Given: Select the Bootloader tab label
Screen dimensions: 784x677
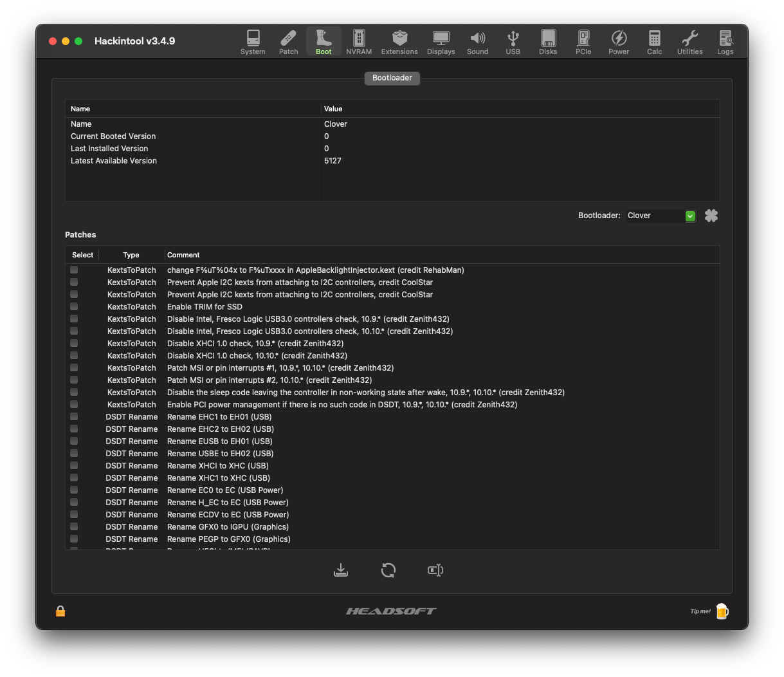Looking at the screenshot, I should (392, 78).
